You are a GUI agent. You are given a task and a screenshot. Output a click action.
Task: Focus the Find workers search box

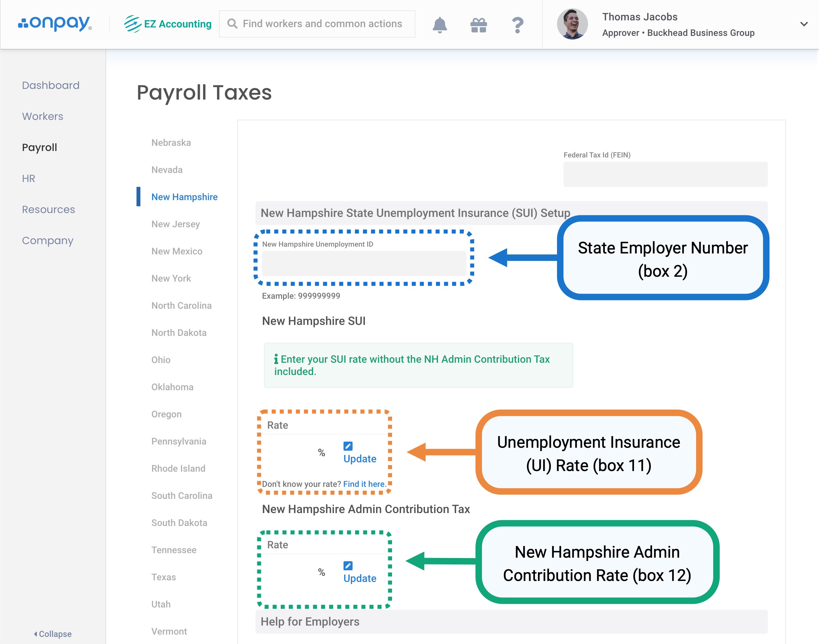322,24
